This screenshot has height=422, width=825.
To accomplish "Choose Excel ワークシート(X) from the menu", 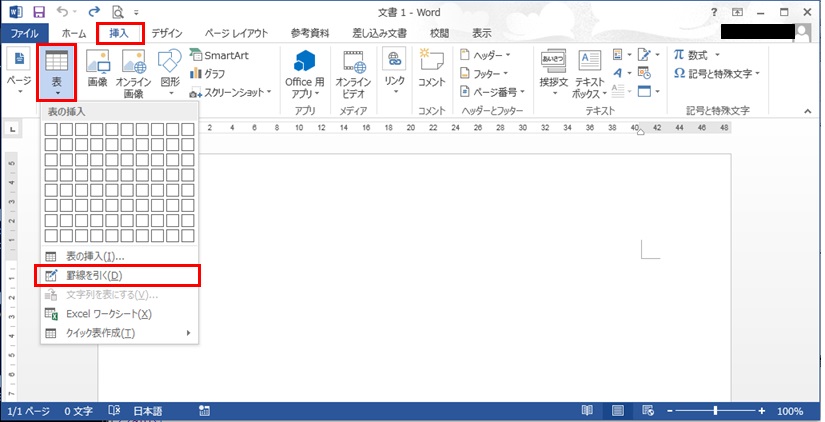I will tap(119, 314).
